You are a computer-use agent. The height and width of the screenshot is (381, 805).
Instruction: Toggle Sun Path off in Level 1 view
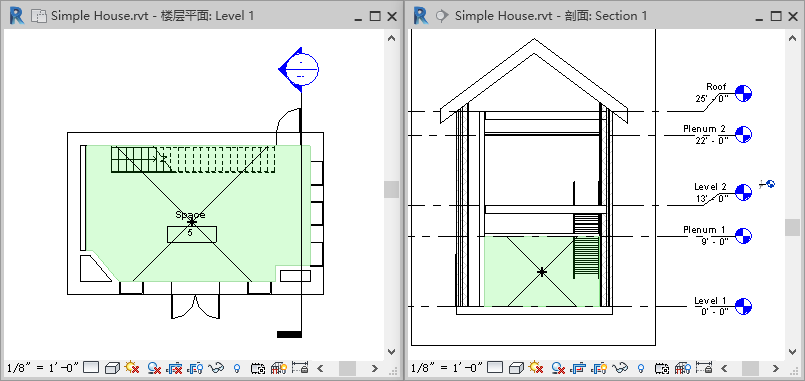tap(132, 368)
